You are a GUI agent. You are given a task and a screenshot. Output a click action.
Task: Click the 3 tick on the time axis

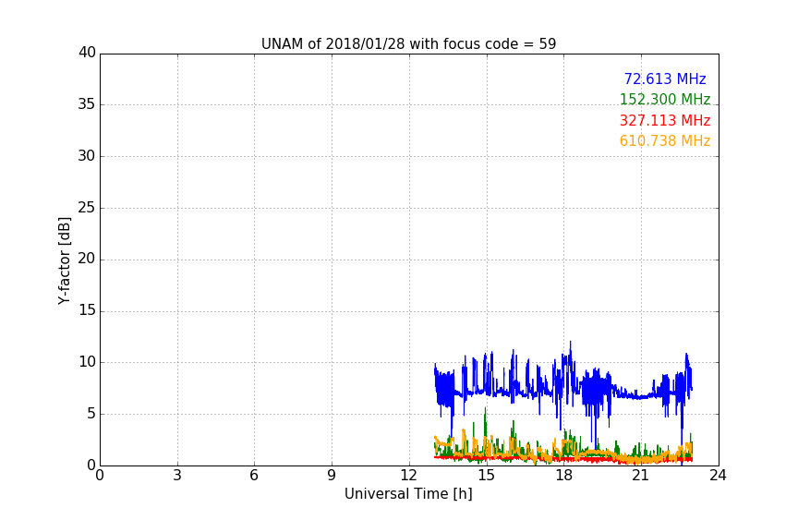click(176, 476)
